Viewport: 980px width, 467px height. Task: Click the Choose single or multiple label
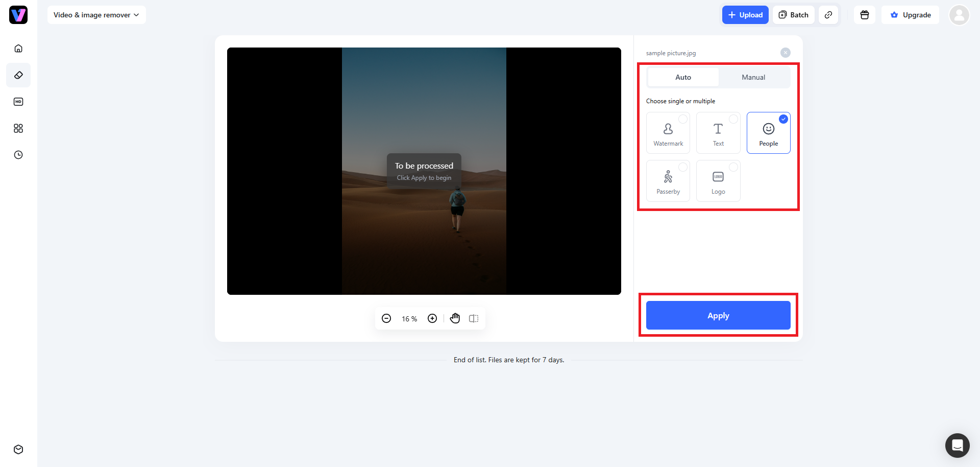point(680,101)
